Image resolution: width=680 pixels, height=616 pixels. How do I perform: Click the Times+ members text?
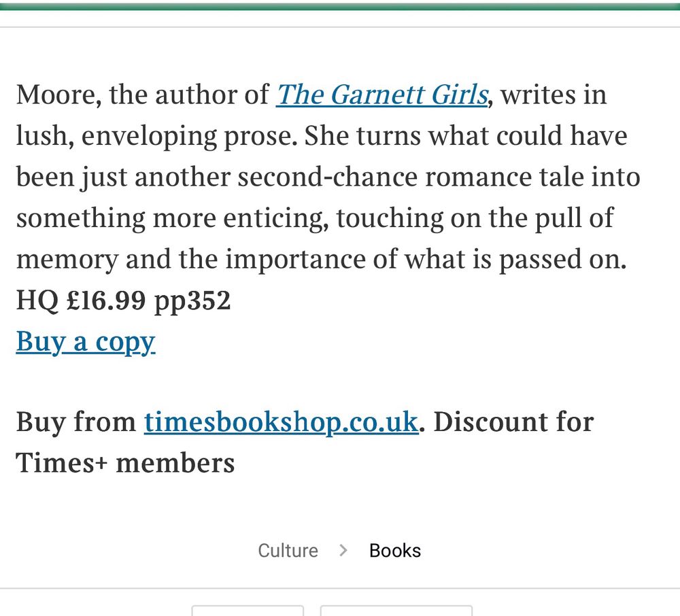click(x=125, y=463)
